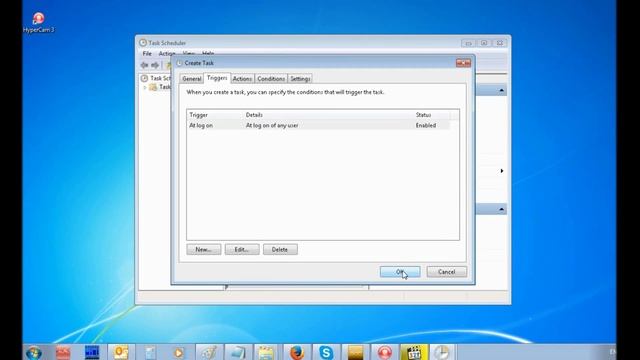Switch to the Actions tab
Screen dimensions: 640x360
click(x=242, y=79)
